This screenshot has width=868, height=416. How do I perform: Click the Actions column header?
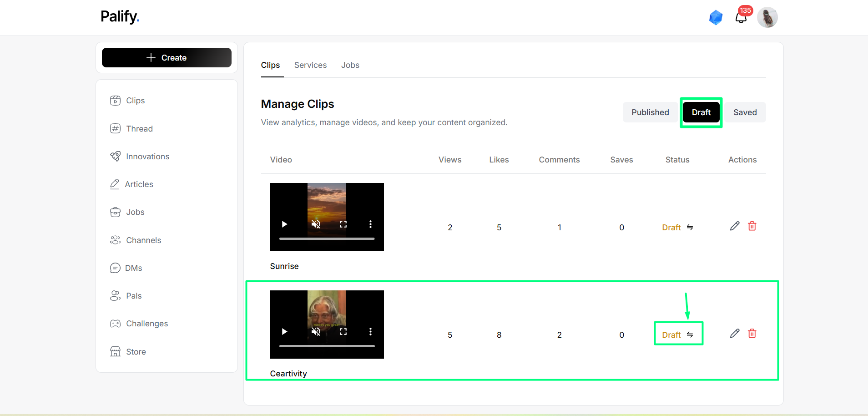click(742, 160)
